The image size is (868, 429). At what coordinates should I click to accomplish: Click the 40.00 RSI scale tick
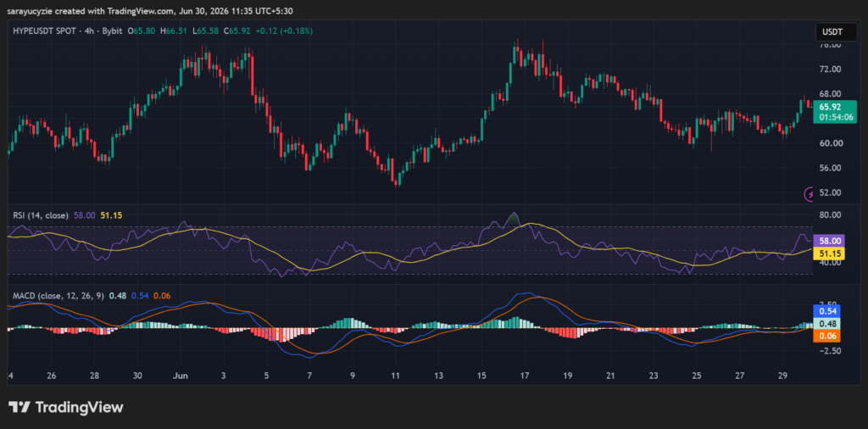click(x=832, y=262)
